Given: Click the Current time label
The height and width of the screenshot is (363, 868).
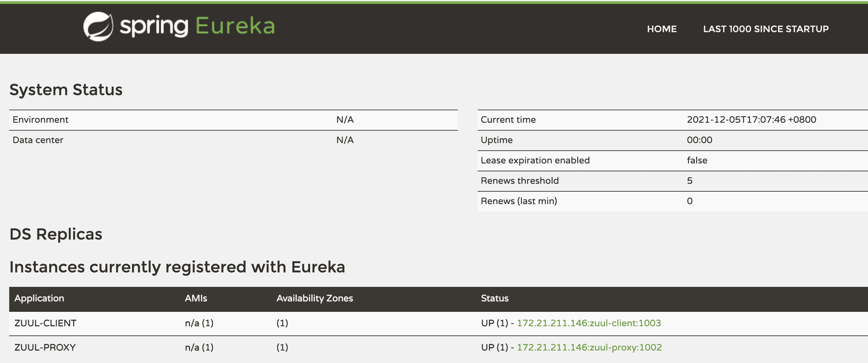Looking at the screenshot, I should pyautogui.click(x=508, y=120).
